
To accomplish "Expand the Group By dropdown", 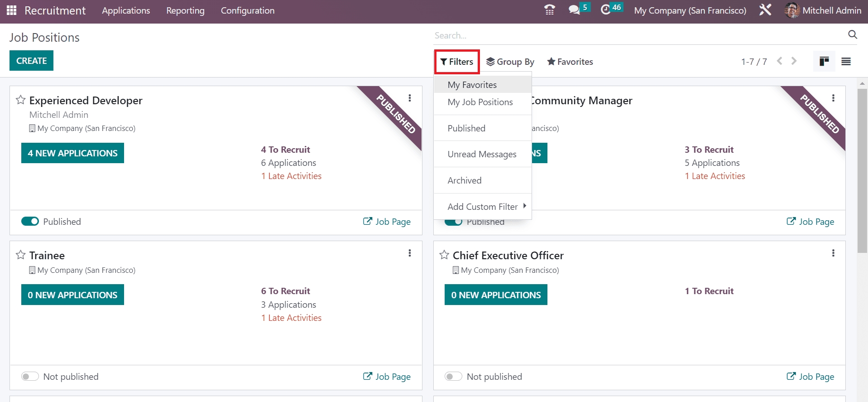I will point(510,62).
